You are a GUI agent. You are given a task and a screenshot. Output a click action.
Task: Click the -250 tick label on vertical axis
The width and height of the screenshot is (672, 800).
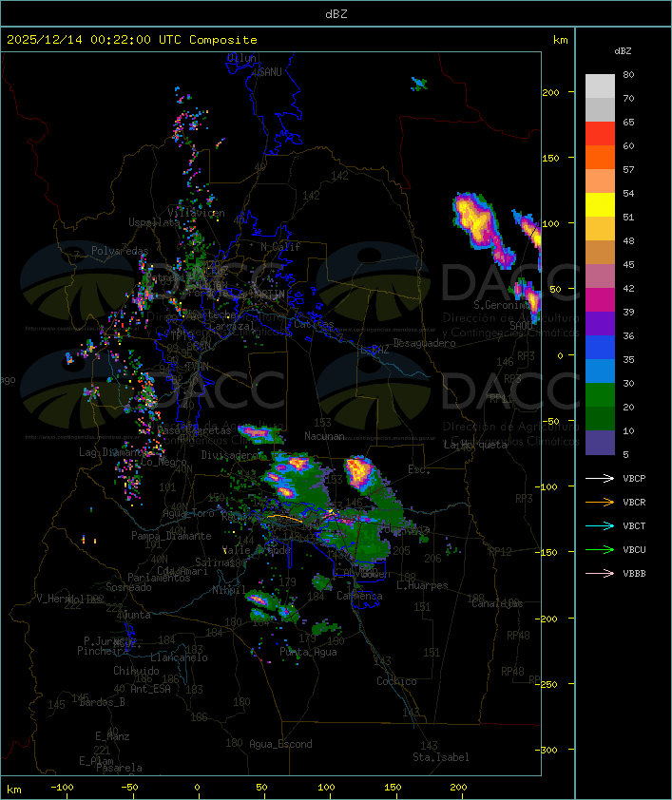click(548, 684)
